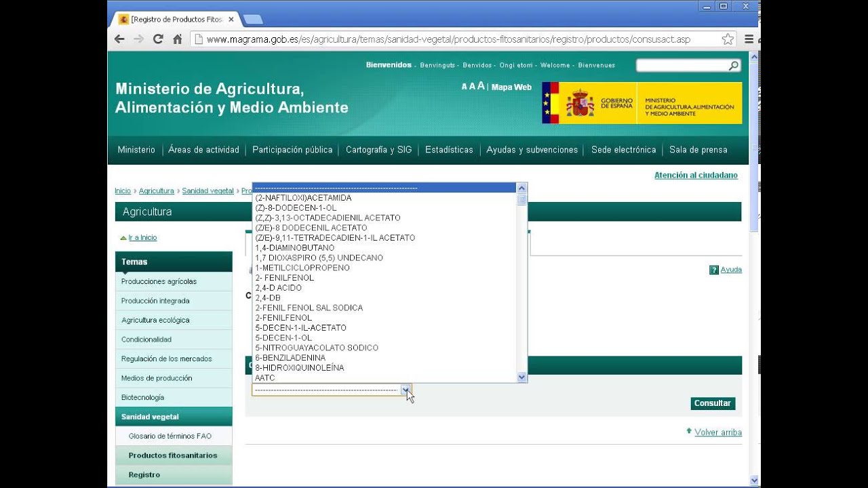Image resolution: width=868 pixels, height=488 pixels.
Task: Open Medios de producción sidebar item
Action: 174,378
